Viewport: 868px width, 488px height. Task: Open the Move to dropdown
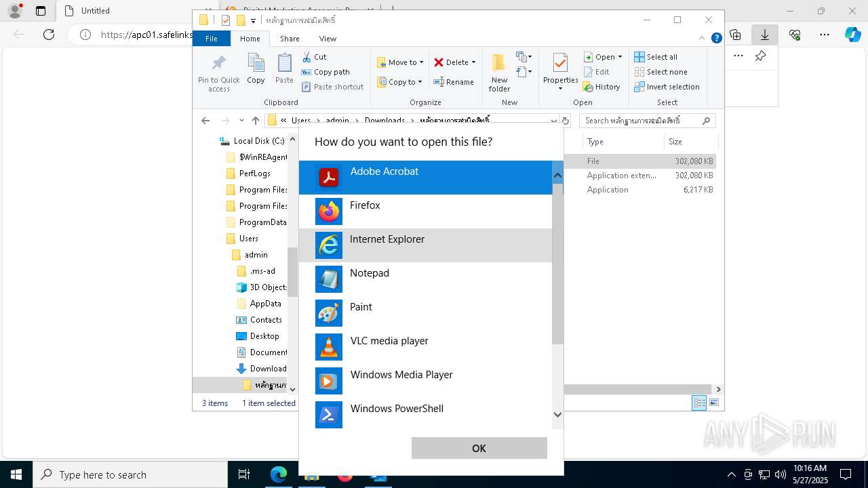400,62
